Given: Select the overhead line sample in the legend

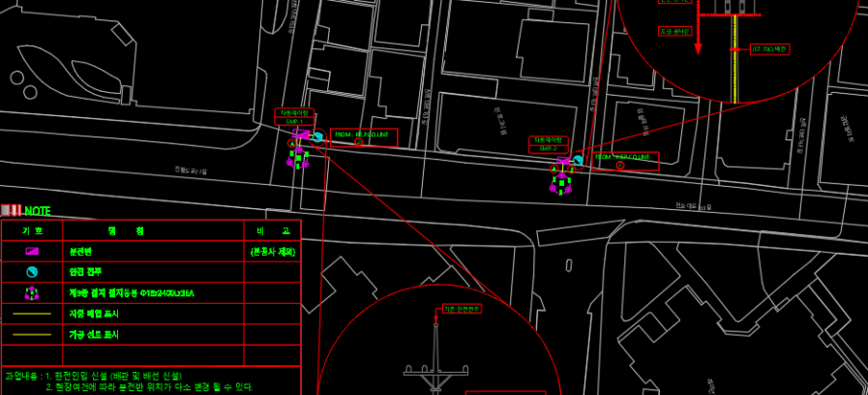Looking at the screenshot, I should coord(32,334).
